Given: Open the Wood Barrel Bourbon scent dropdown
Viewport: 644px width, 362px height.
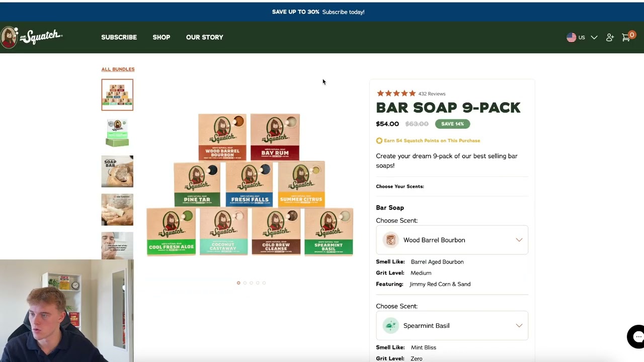Looking at the screenshot, I should [452, 240].
